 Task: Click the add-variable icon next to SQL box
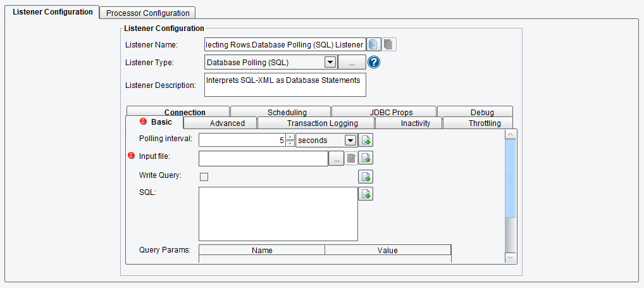366,194
